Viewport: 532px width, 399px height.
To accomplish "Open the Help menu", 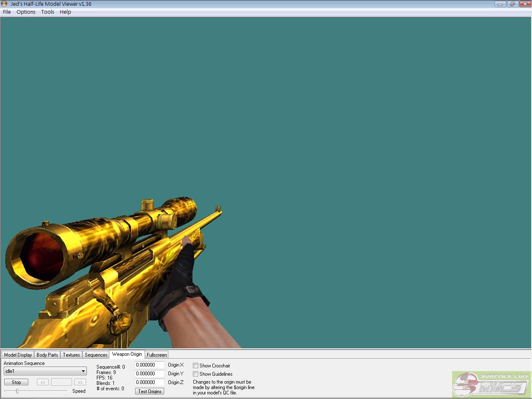I will click(65, 12).
